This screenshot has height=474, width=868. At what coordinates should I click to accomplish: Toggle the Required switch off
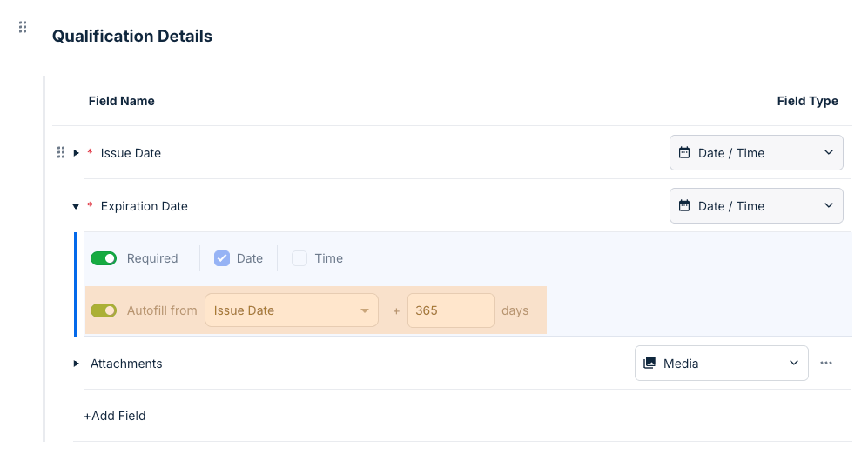(104, 258)
